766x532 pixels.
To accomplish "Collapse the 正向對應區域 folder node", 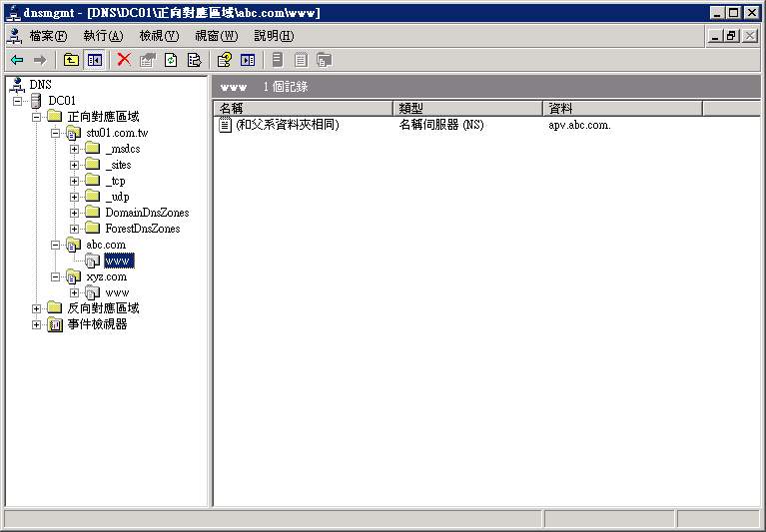I will pyautogui.click(x=36, y=117).
